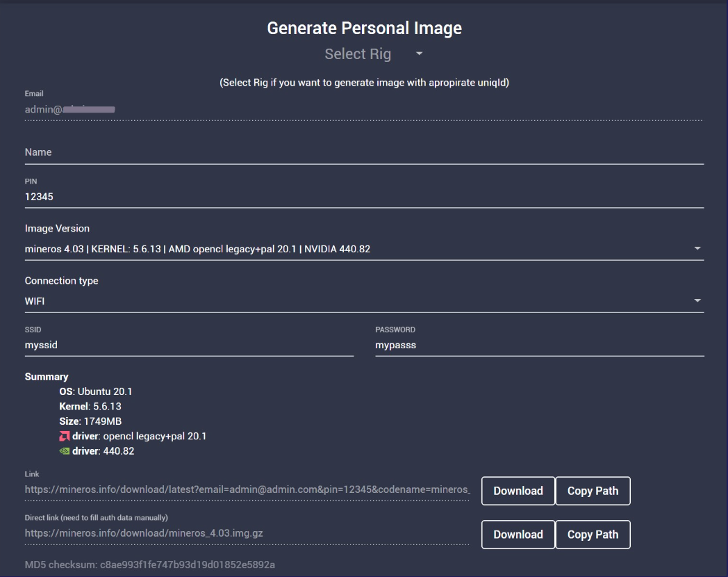Click the Connection type dropdown arrow
The image size is (728, 577).
697,300
